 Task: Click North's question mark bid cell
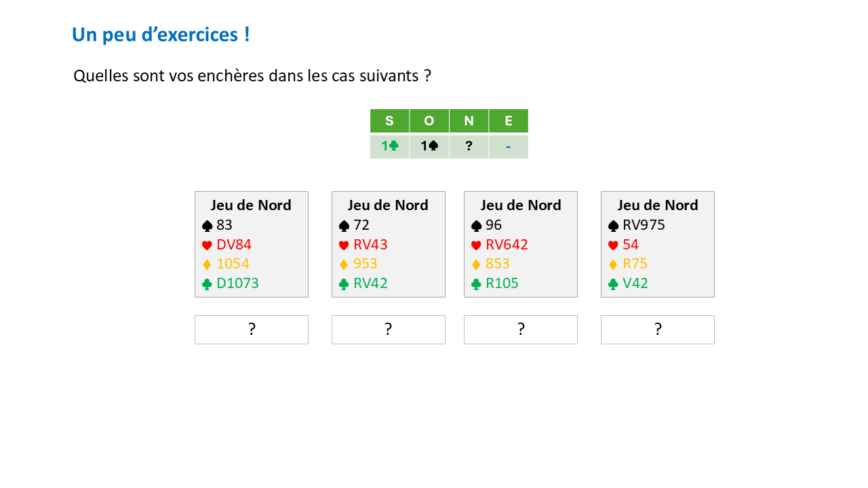click(x=469, y=146)
